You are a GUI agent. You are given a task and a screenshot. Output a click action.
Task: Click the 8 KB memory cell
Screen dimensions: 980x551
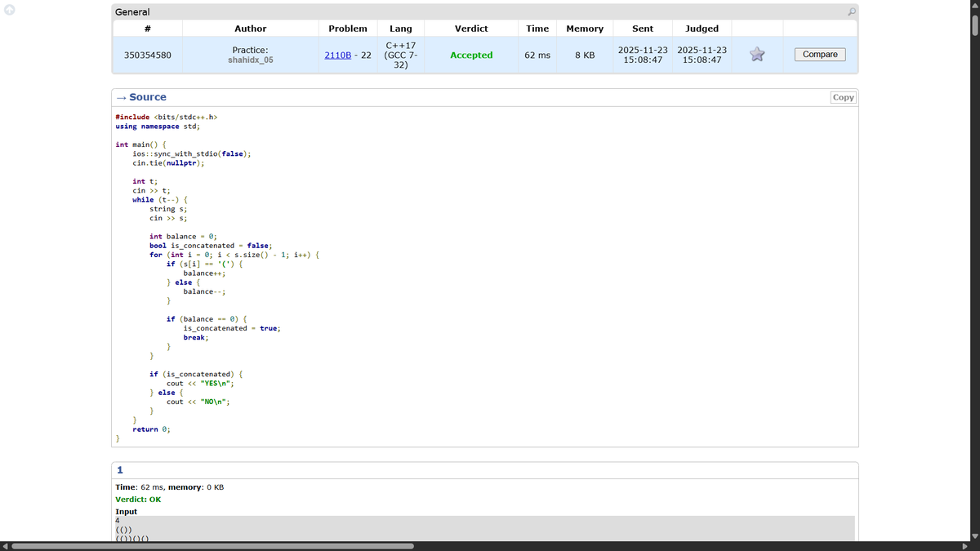[585, 56]
